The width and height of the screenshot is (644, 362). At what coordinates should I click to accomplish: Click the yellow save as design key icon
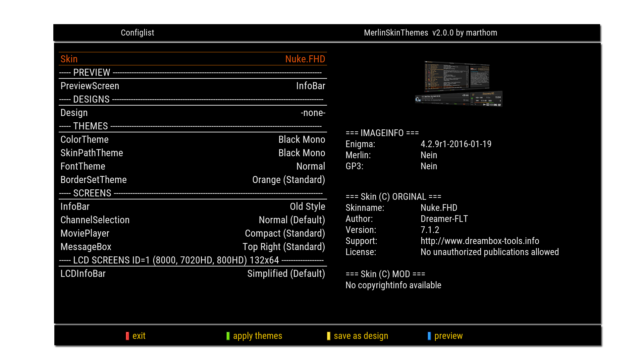(329, 336)
